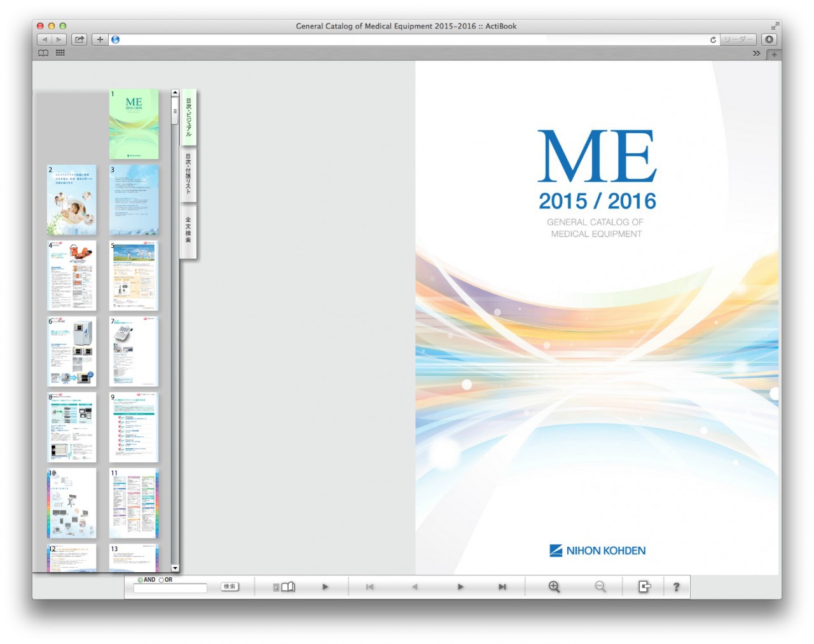This screenshot has width=814, height=644.
Task: Select the 目次・付箋リスト side tab
Action: 188,174
